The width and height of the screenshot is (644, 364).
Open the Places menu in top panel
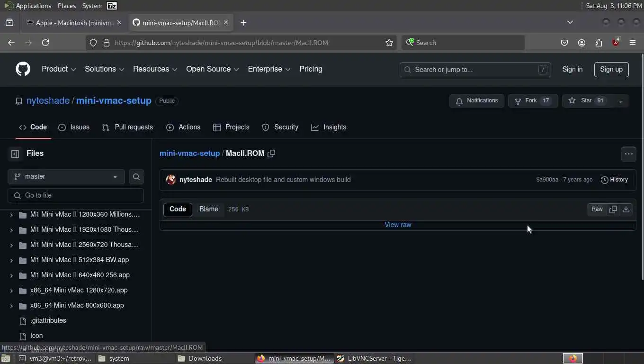(66, 6)
